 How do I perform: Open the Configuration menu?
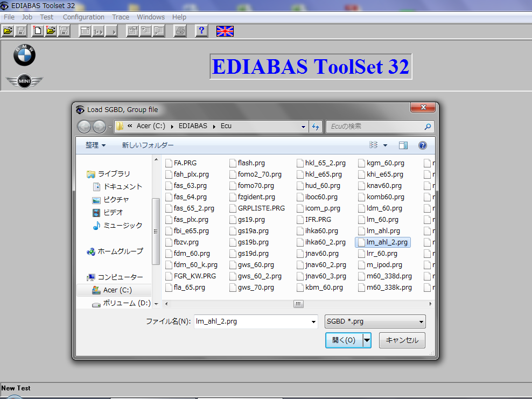click(x=83, y=17)
